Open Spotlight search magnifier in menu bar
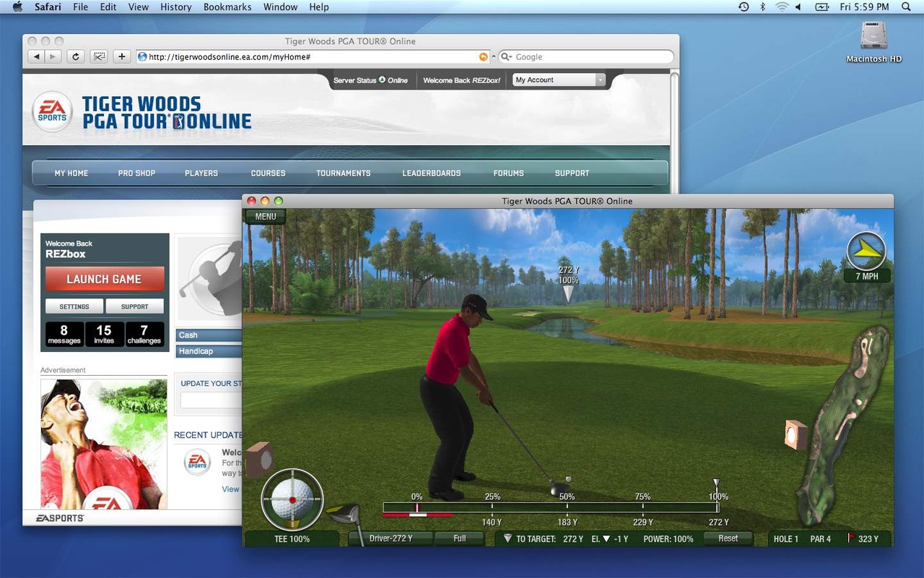The height and width of the screenshot is (578, 924). pos(907,7)
